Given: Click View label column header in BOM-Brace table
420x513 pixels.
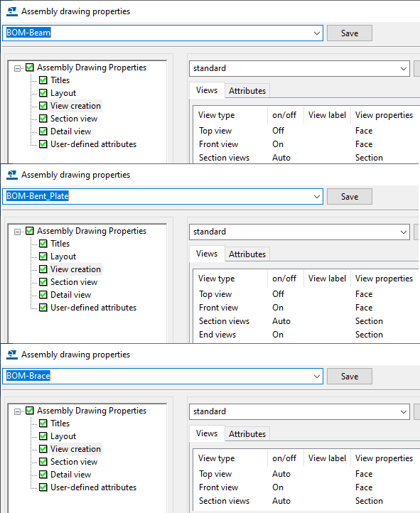Looking at the screenshot, I should [x=327, y=458].
